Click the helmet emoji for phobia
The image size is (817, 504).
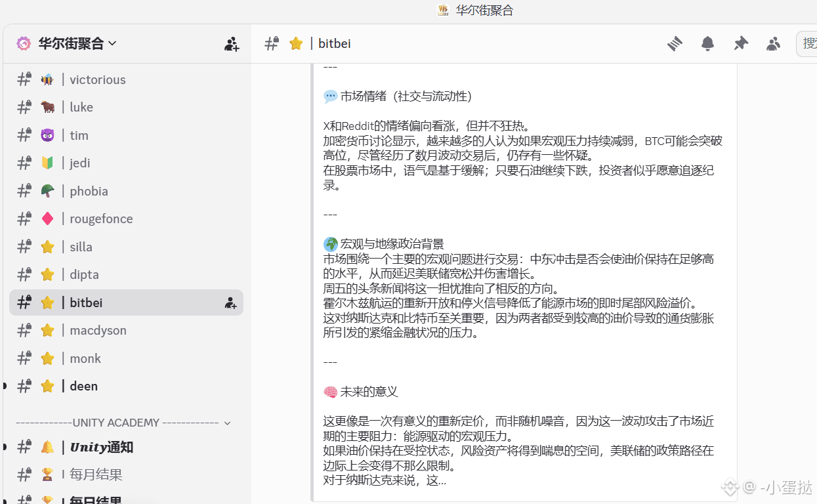pos(47,191)
